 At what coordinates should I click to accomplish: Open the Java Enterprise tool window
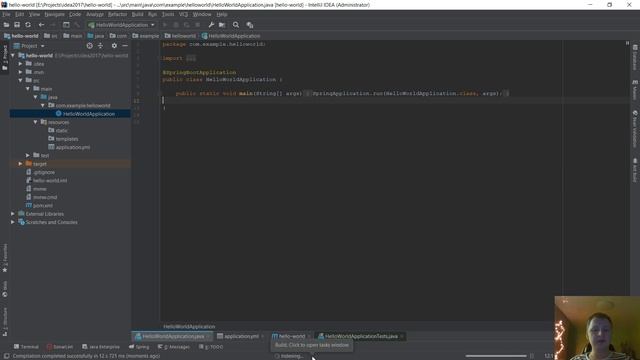click(x=101, y=347)
